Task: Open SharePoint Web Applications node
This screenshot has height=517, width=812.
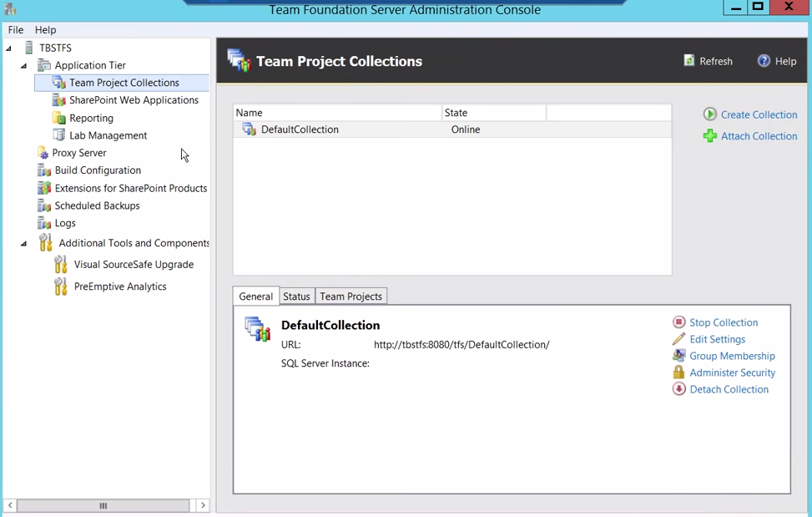Action: click(x=60, y=99)
